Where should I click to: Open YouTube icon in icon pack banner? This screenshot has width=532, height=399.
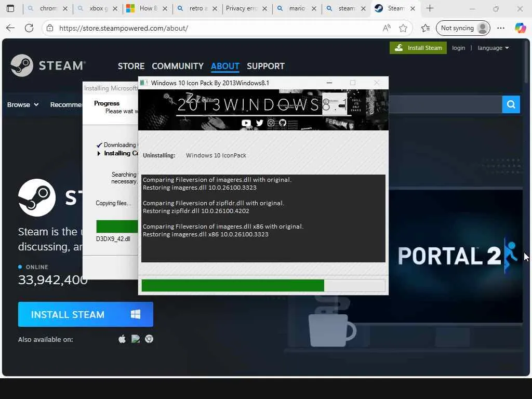tap(246, 123)
